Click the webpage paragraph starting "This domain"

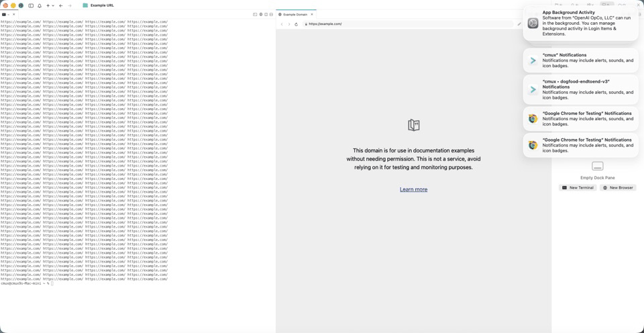(x=414, y=158)
